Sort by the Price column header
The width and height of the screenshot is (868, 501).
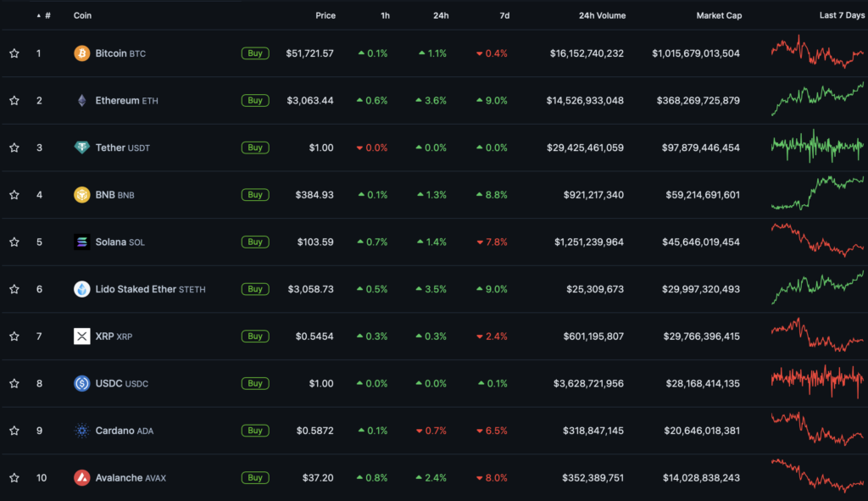(325, 15)
